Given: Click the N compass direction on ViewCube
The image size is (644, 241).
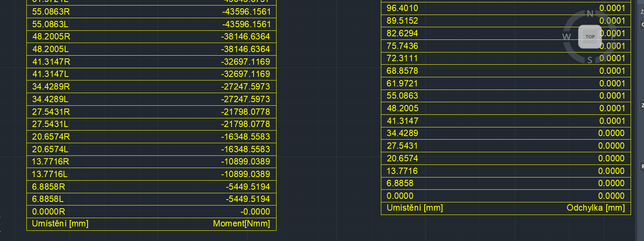Looking at the screenshot, I should click(590, 14).
